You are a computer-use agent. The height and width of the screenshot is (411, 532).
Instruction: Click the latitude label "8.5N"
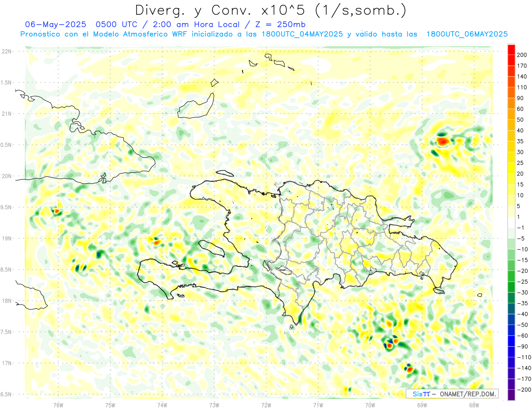coord(6,270)
